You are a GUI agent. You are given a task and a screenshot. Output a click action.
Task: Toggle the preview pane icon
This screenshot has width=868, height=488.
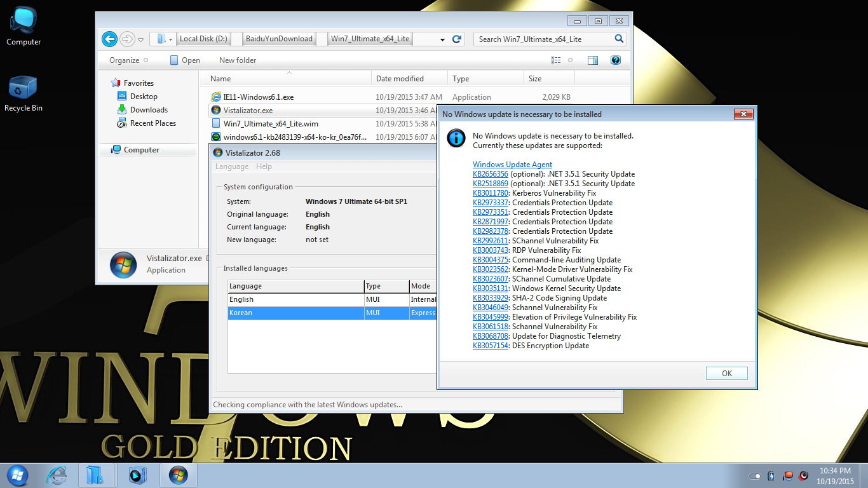click(x=593, y=60)
